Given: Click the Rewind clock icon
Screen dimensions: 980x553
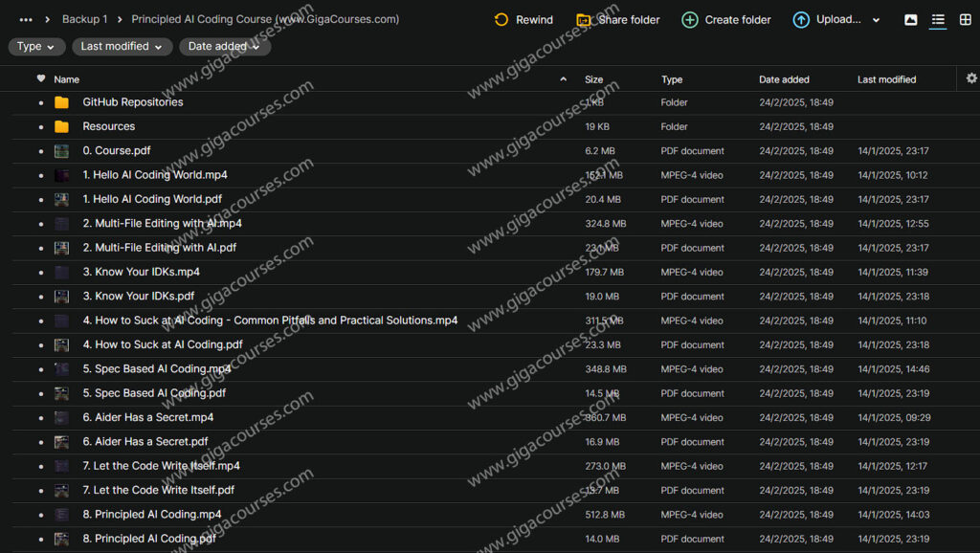Looking at the screenshot, I should click(501, 20).
